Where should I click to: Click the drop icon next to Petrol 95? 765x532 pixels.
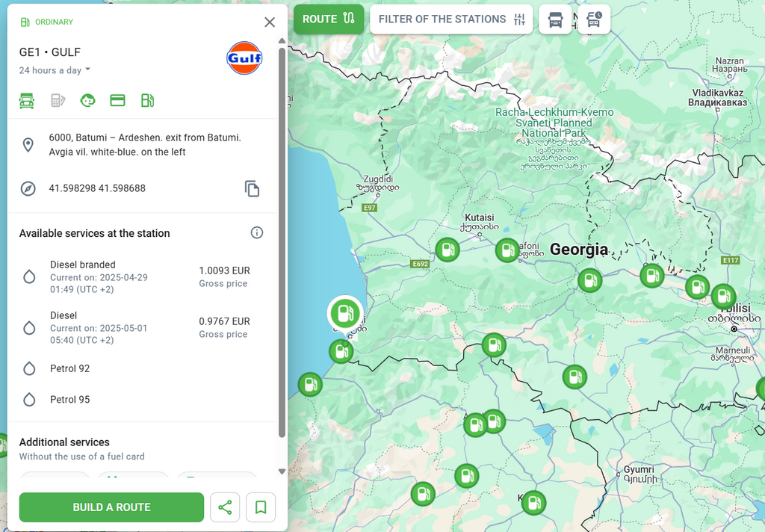pyautogui.click(x=29, y=400)
